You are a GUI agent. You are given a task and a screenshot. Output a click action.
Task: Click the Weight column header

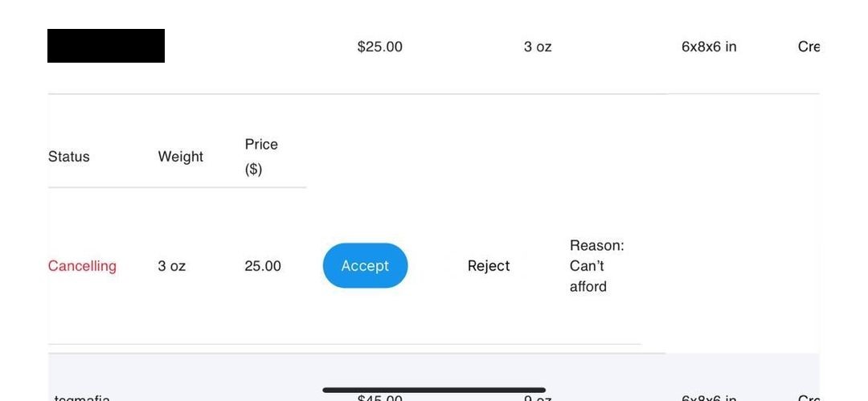click(181, 157)
